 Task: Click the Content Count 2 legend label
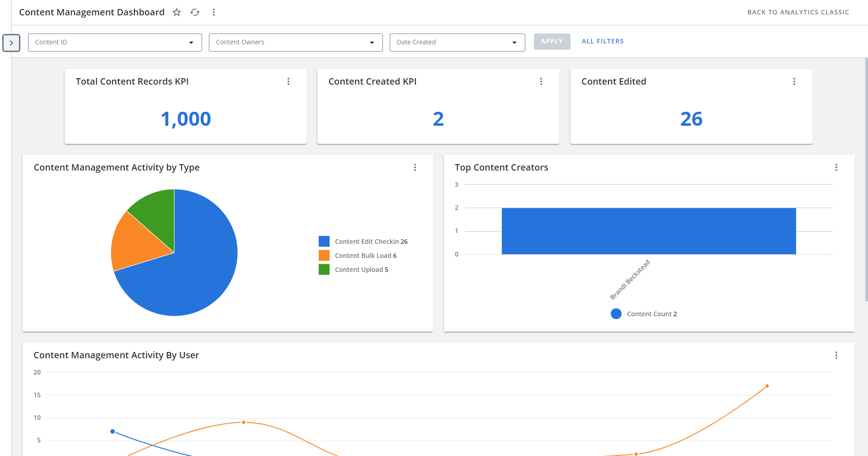[x=652, y=314]
